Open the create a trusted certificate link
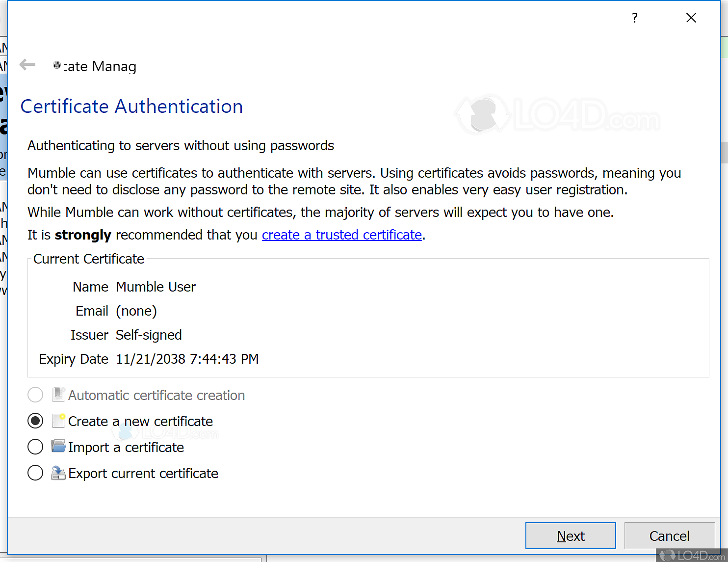Image resolution: width=728 pixels, height=562 pixels. coord(342,235)
